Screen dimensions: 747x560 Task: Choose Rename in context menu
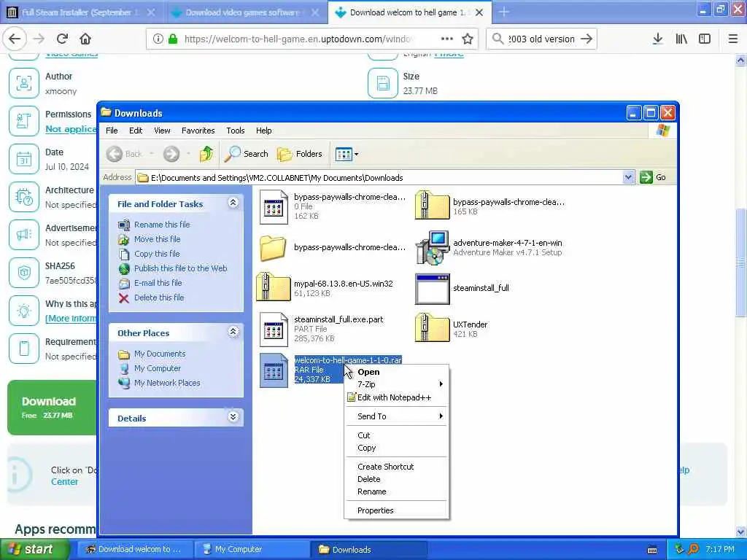(x=396, y=491)
